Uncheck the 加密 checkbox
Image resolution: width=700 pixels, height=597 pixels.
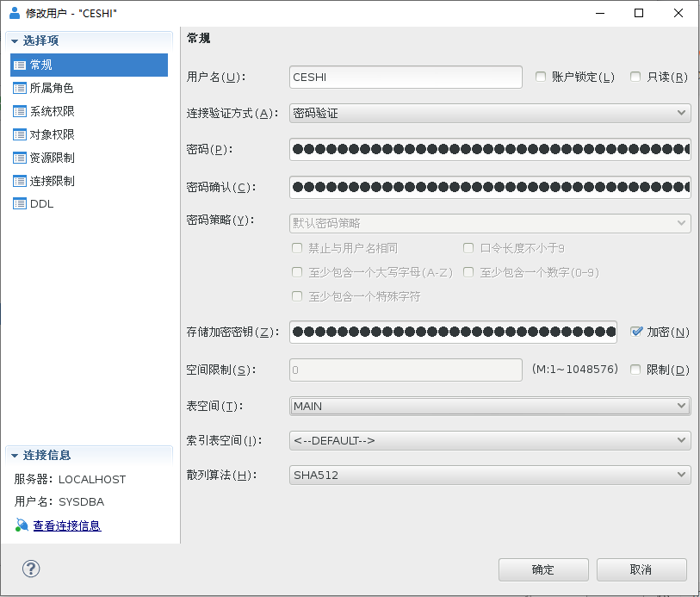637,332
